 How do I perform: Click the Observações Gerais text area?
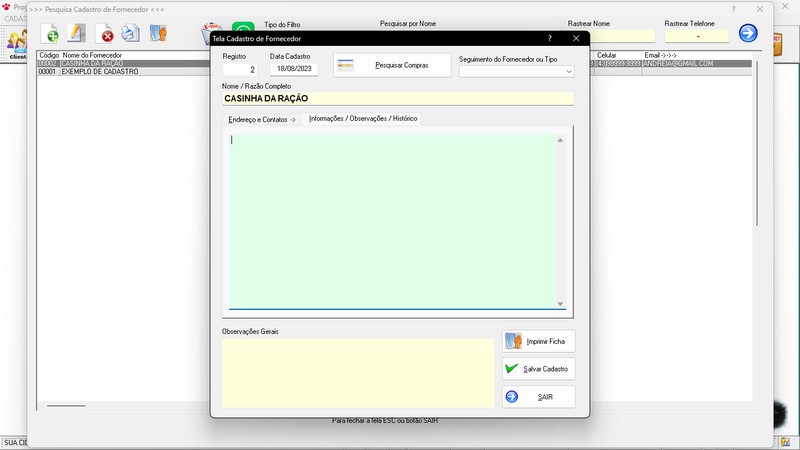[x=357, y=372]
